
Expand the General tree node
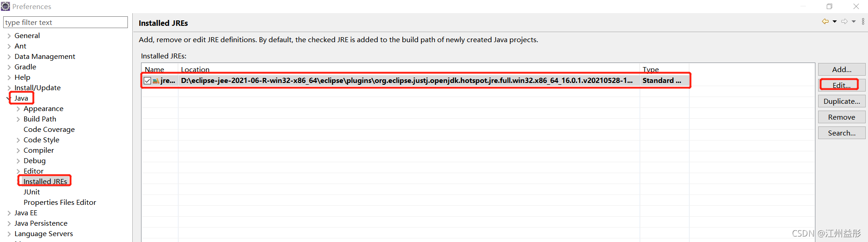click(9, 36)
